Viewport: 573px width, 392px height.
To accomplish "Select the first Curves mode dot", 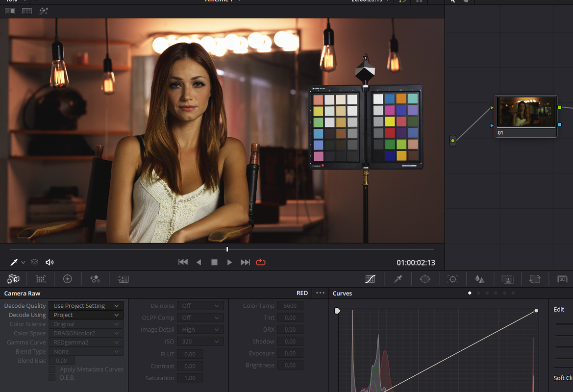I will [470, 293].
